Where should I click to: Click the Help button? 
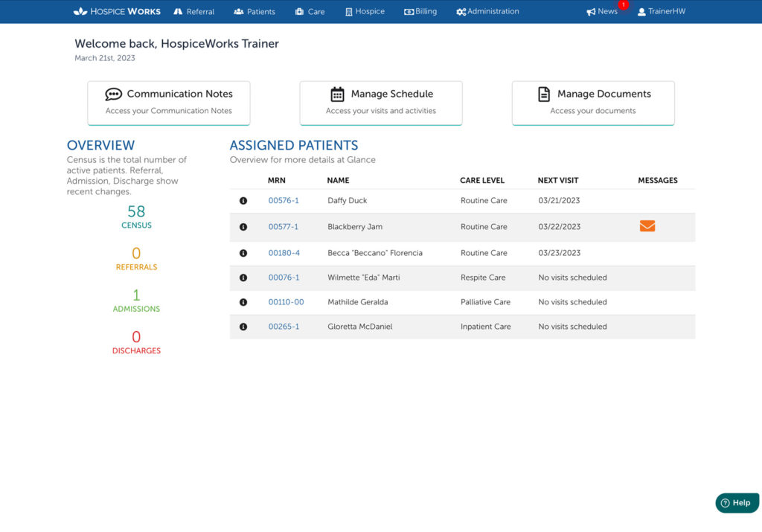[x=737, y=503]
